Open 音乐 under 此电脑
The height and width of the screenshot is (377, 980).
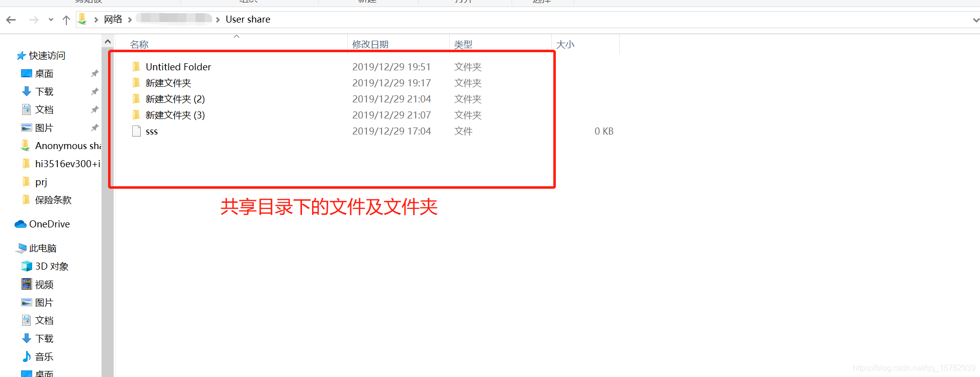point(44,356)
